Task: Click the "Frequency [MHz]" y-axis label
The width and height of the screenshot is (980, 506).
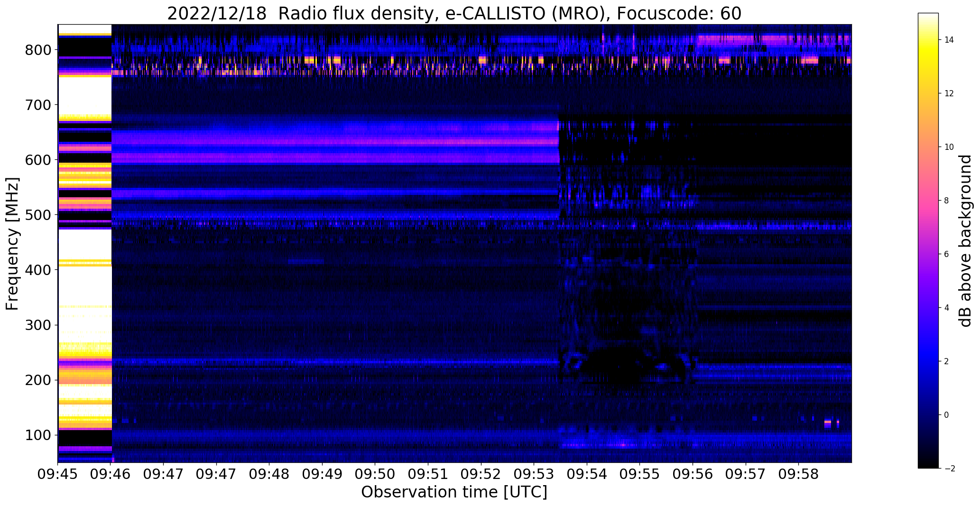Action: tap(12, 244)
